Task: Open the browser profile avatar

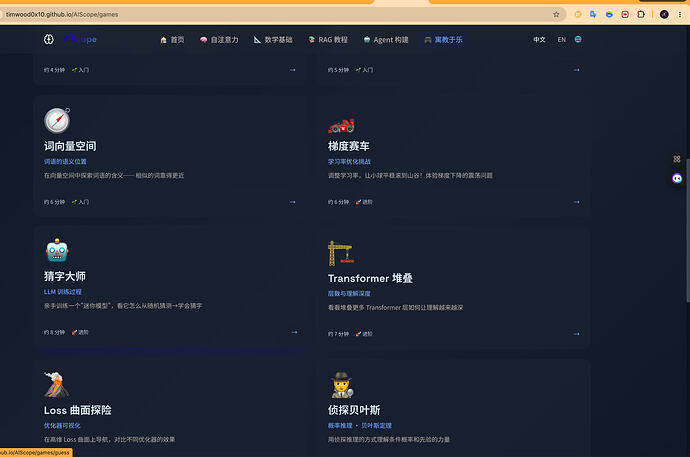Action: [664, 15]
